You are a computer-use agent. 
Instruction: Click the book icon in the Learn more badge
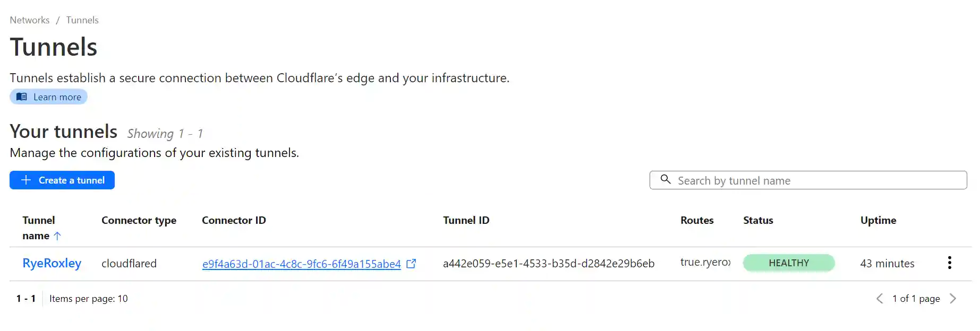click(x=22, y=97)
